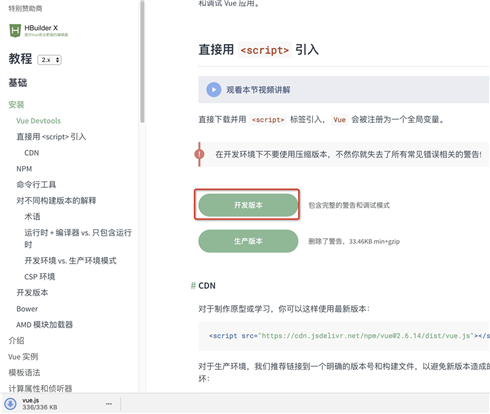Image resolution: width=490 pixels, height=414 pixels.
Task: Open Vue 实例 chapter
Action: [x=23, y=357]
